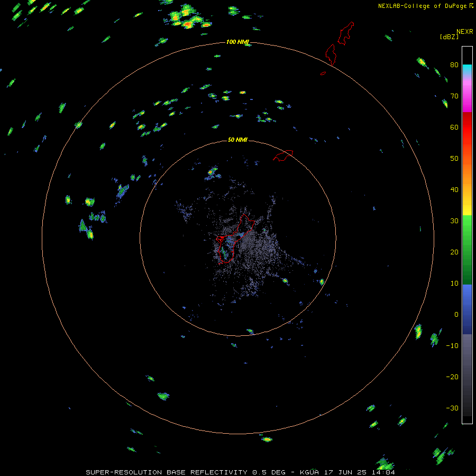Screen dimensions: 476x476
Task: Click the 40 value on dBZ scale
Action: click(454, 190)
